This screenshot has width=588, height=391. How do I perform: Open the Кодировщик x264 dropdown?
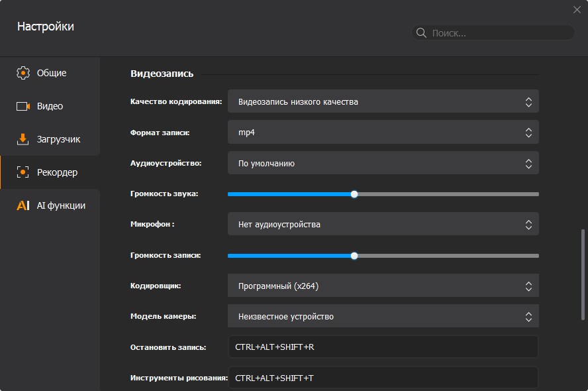(383, 286)
